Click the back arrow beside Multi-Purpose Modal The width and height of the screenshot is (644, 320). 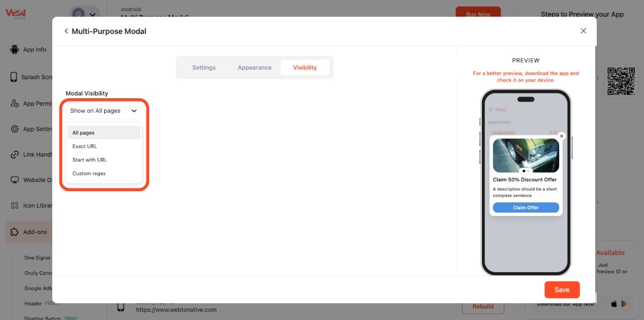(x=66, y=31)
